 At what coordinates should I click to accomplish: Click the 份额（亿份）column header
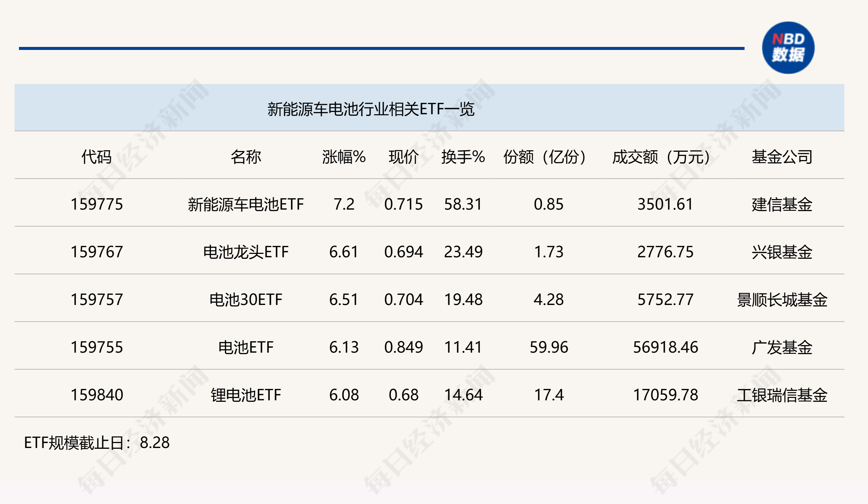pos(545,157)
